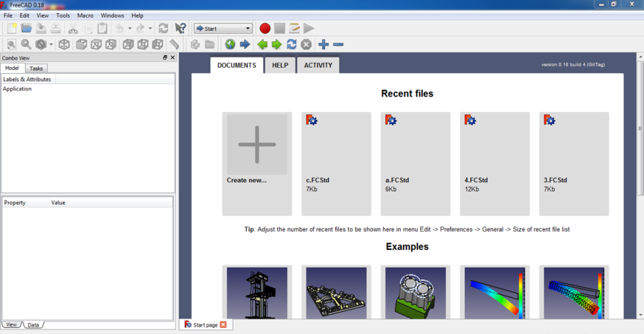Click the Redo arrow icon
Screen dimensions: 644x334
[140, 28]
